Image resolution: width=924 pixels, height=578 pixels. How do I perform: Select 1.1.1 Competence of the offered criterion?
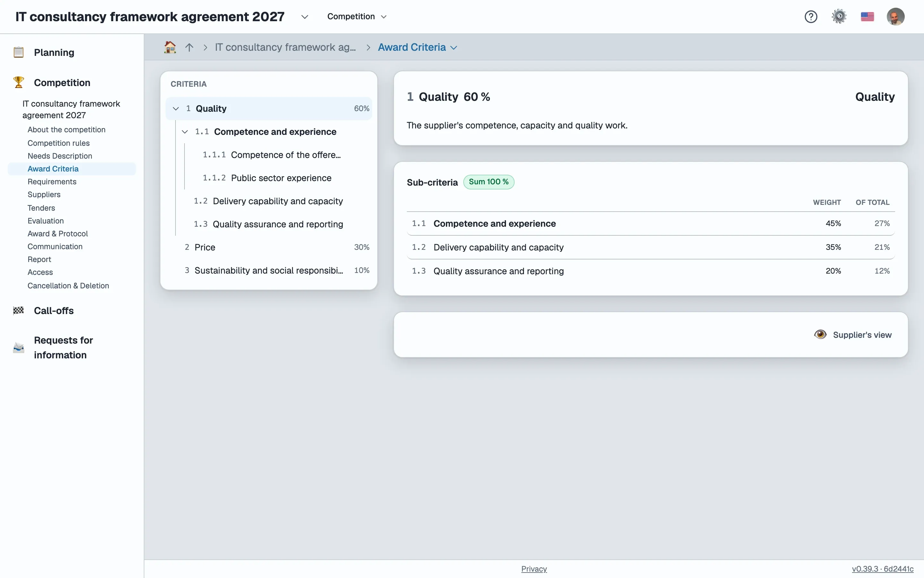[271, 155]
